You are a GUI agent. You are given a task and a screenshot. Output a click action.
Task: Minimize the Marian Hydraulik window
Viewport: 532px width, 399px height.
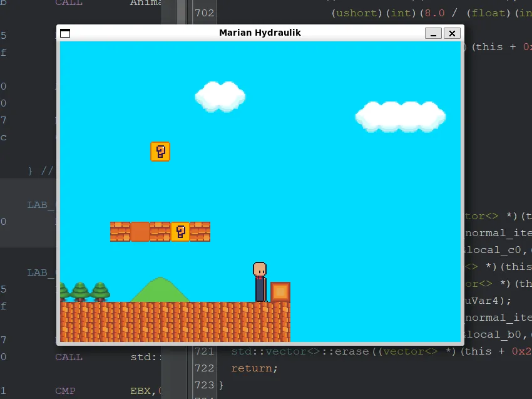(x=433, y=33)
